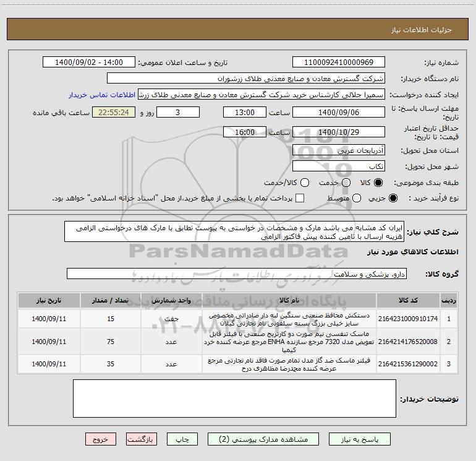The image size is (476, 461).
Task: Click the تعداد / مقدار column header
Action: point(111,301)
